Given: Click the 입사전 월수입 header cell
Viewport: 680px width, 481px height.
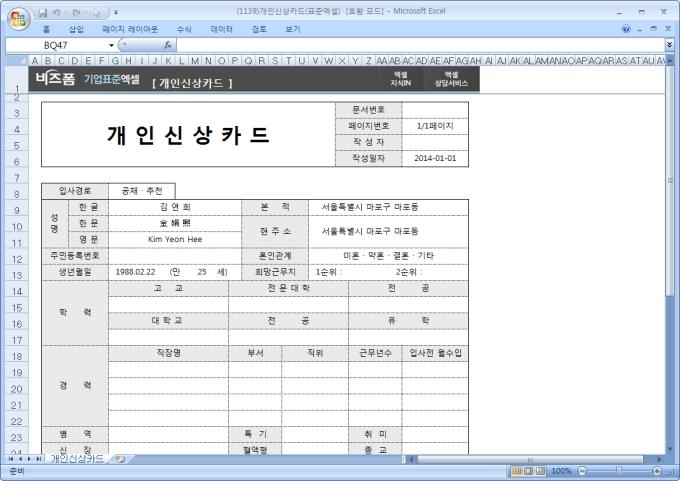Looking at the screenshot, I should tap(435, 353).
